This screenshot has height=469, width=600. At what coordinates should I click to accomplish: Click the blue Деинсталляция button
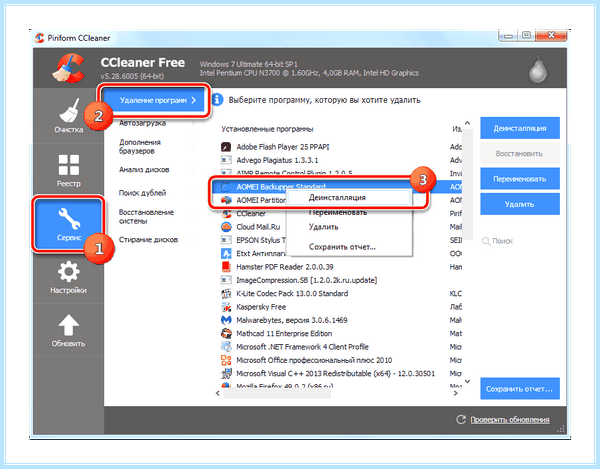520,128
